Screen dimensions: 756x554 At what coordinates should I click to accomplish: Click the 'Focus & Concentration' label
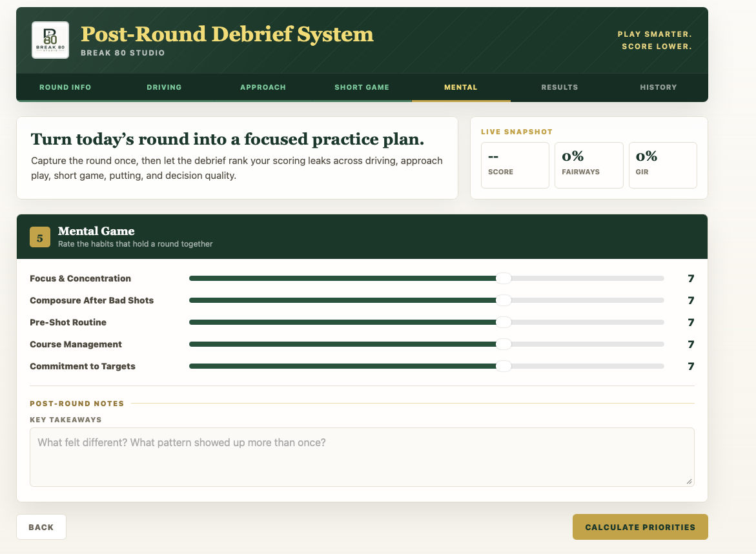pos(81,278)
